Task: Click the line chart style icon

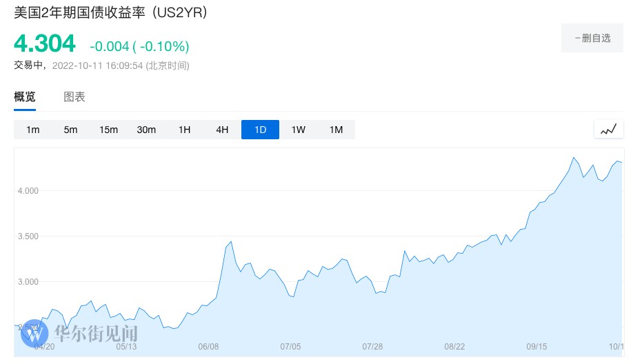Action: pyautogui.click(x=607, y=130)
